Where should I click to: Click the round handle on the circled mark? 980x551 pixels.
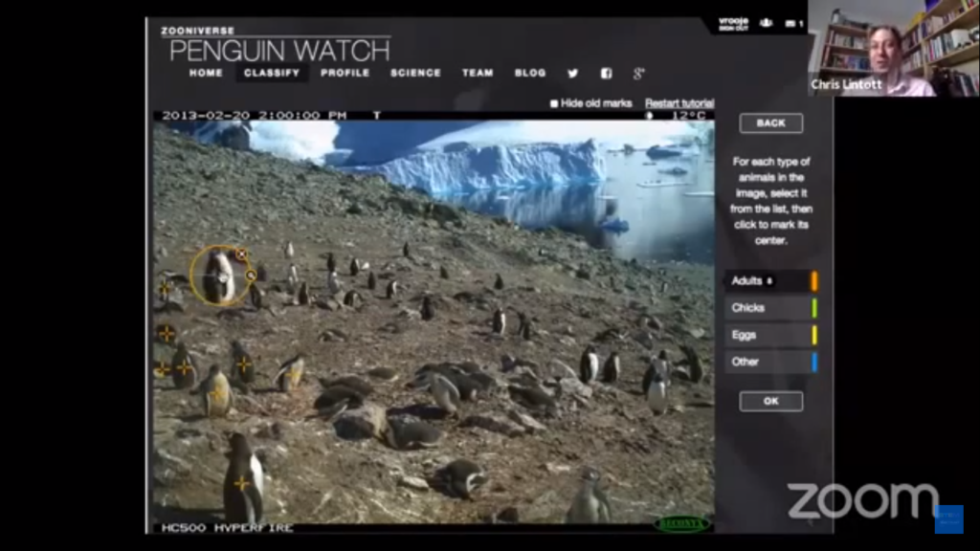251,275
